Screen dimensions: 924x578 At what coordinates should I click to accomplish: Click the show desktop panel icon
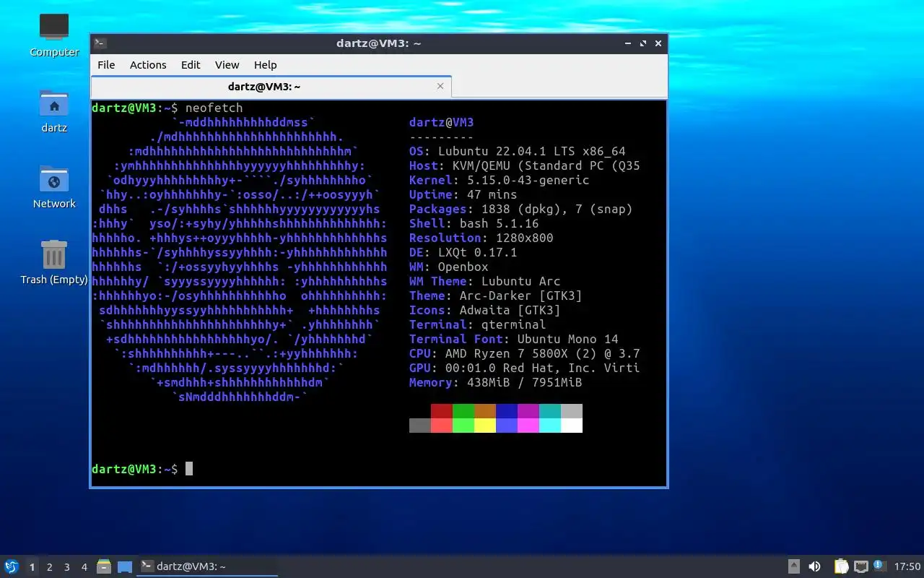pyautogui.click(x=125, y=566)
